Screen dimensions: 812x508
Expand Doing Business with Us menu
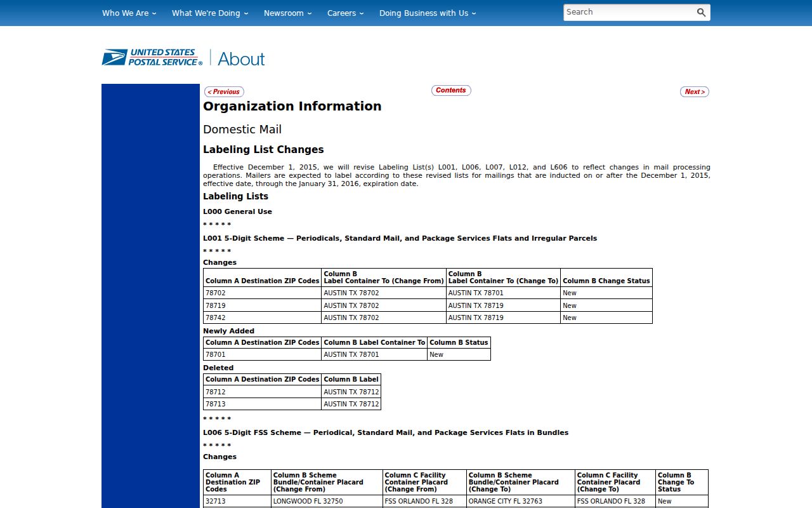tap(428, 13)
